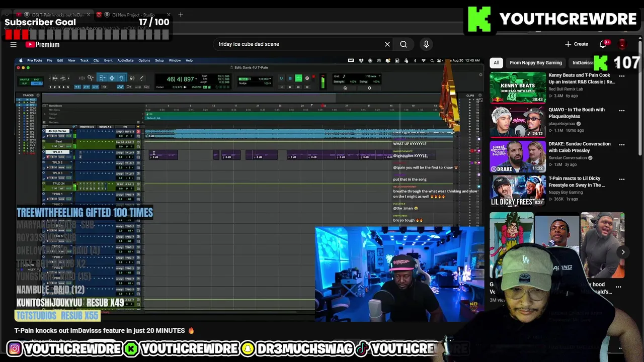
Task: Open the AudioSuite menu
Action: pos(125,60)
